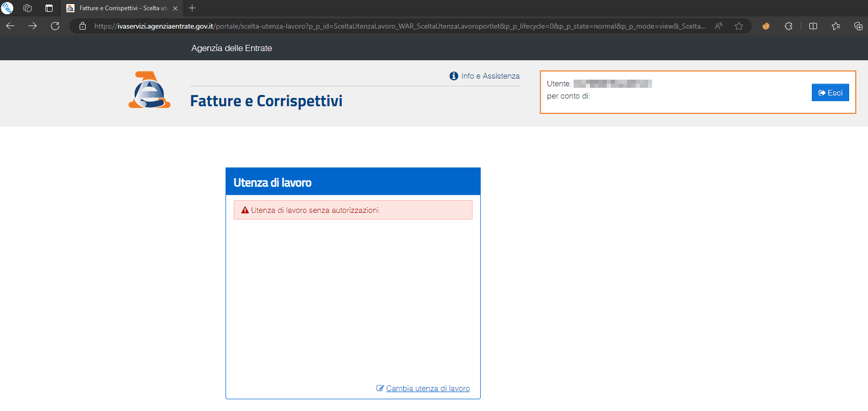Click the Agenzia delle Entrate header text

231,48
